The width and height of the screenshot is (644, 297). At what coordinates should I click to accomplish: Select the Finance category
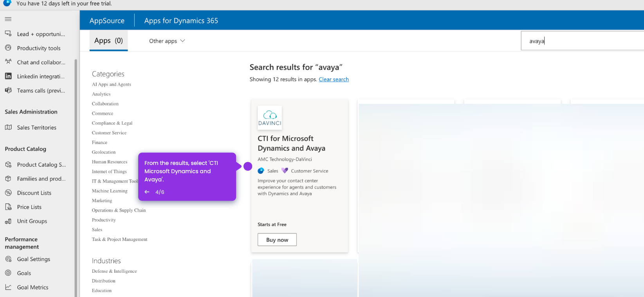(99, 143)
